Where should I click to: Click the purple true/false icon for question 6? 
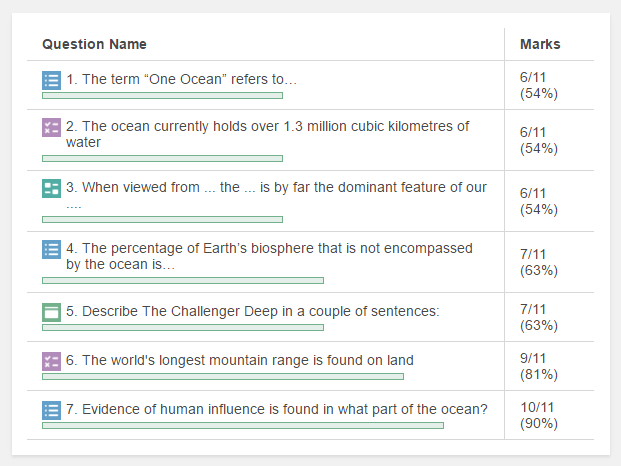pyautogui.click(x=51, y=361)
